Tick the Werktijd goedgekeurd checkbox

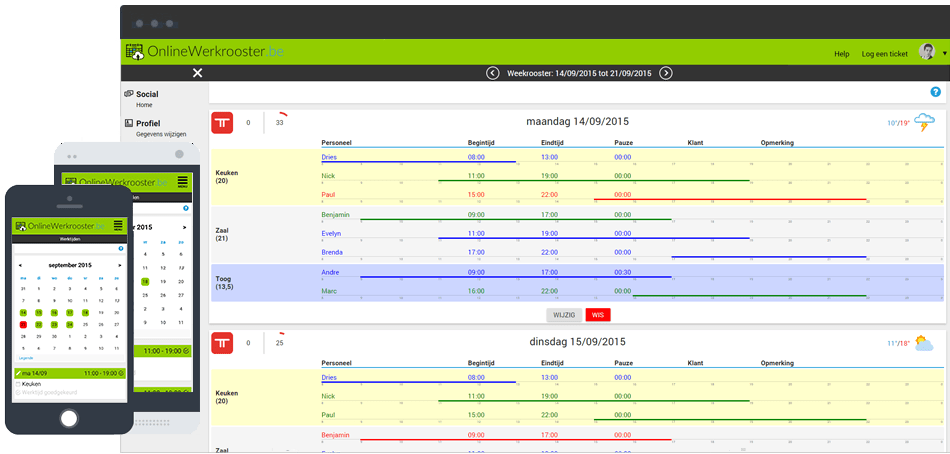17,391
